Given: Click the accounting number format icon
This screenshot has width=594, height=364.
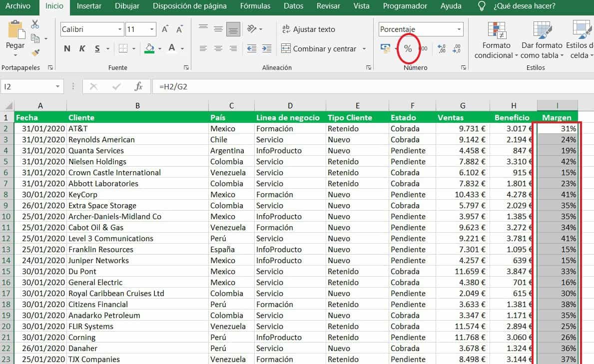Looking at the screenshot, I should click(x=385, y=48).
